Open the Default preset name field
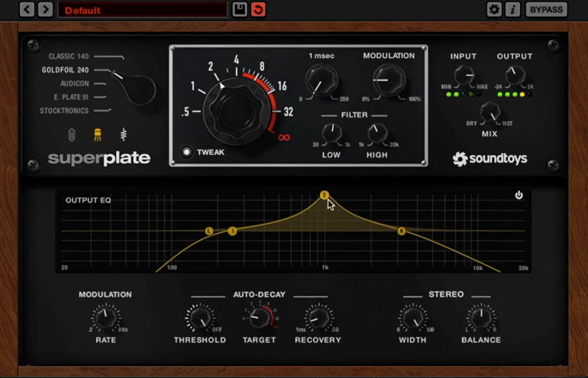Screen dimensions: 588x378 (x=143, y=10)
